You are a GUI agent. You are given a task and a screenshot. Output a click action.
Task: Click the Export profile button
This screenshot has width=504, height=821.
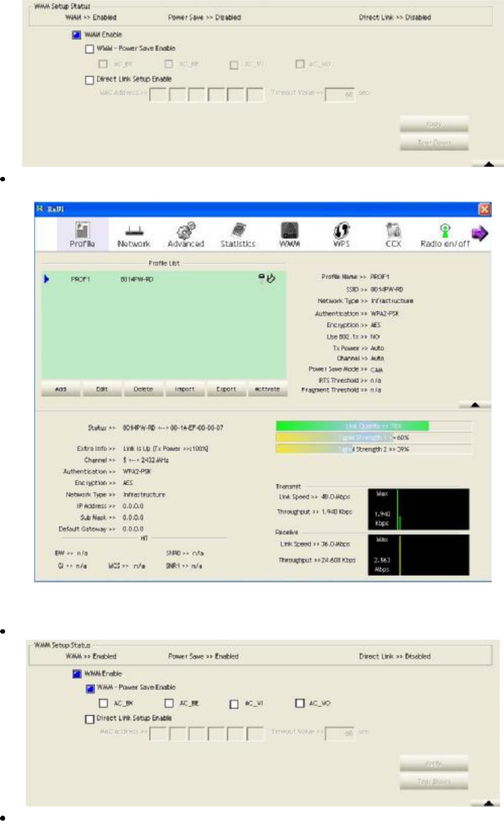(x=226, y=389)
